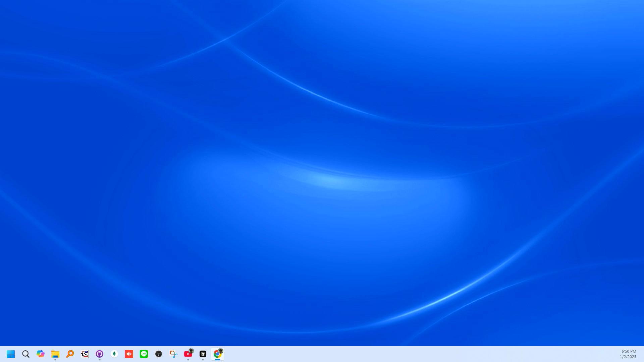This screenshot has width=644, height=362.
Task: Open the AnyDesk remote desktop app
Action: (x=129, y=354)
